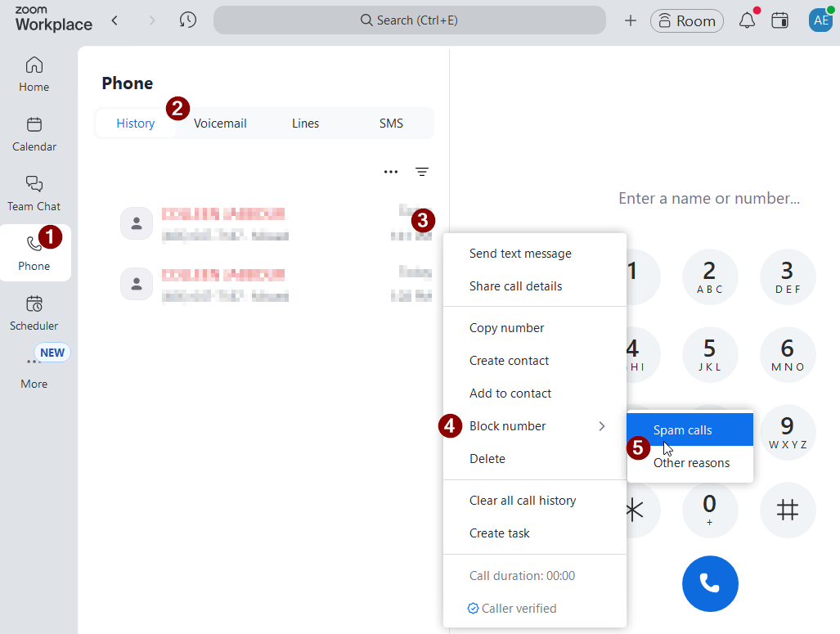Open the notifications bell

pos(747,20)
